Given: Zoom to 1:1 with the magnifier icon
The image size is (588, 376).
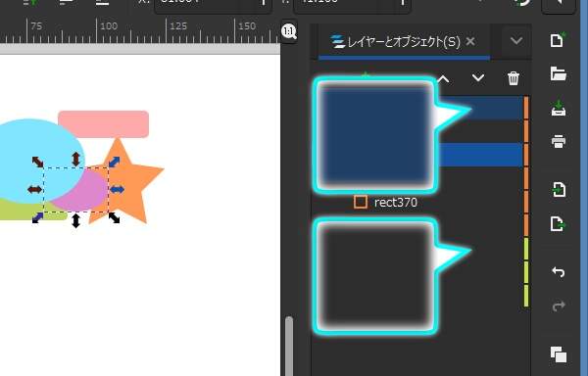Looking at the screenshot, I should pos(289,31).
